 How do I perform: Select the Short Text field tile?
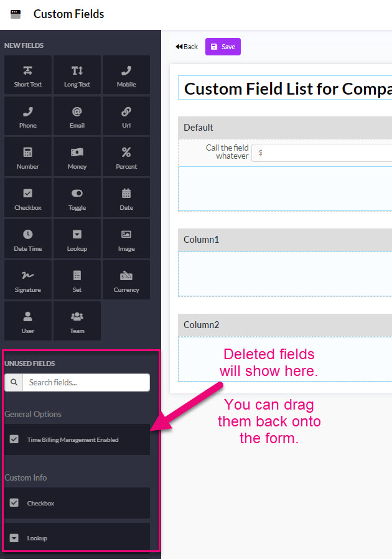pos(28,75)
